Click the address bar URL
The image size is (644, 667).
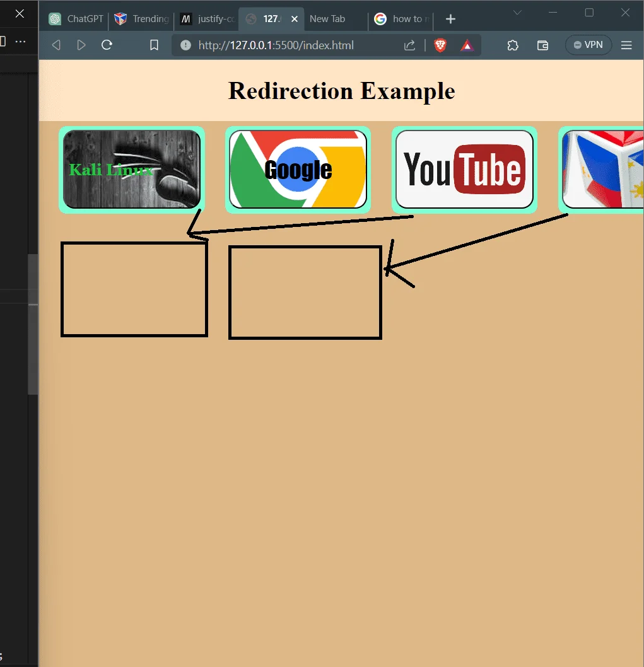(276, 45)
